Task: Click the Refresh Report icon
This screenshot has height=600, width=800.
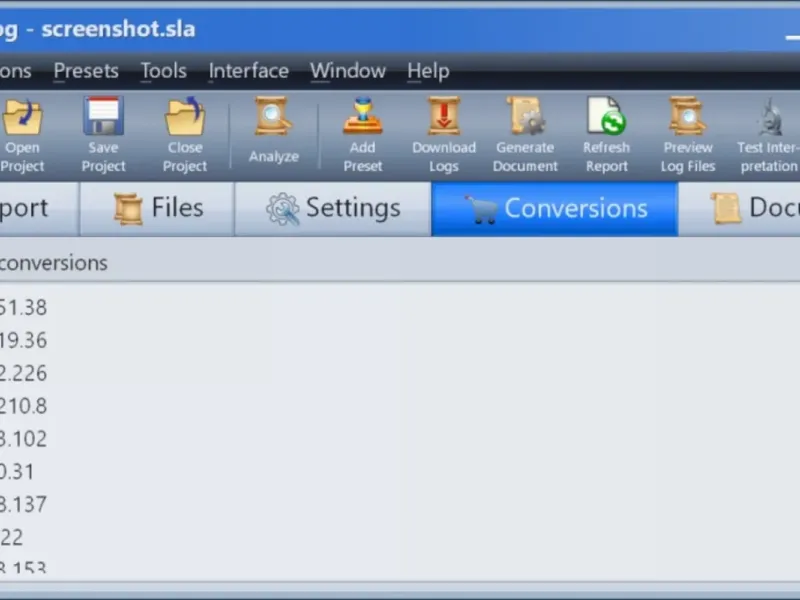Action: [x=606, y=116]
